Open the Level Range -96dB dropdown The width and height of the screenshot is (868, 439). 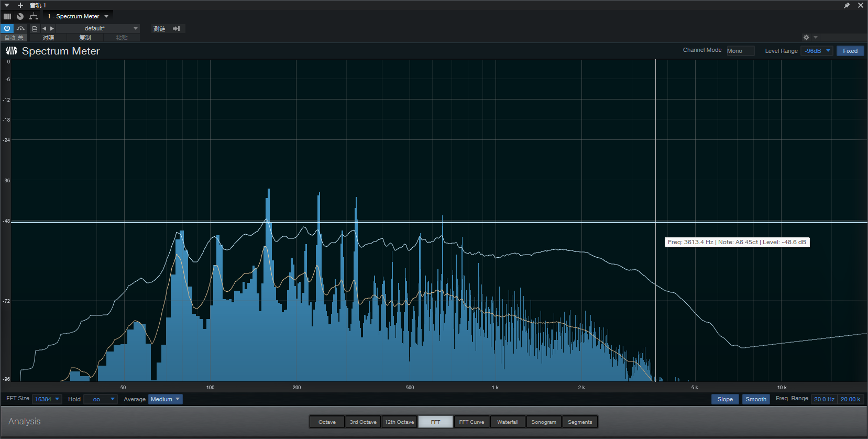(x=817, y=51)
